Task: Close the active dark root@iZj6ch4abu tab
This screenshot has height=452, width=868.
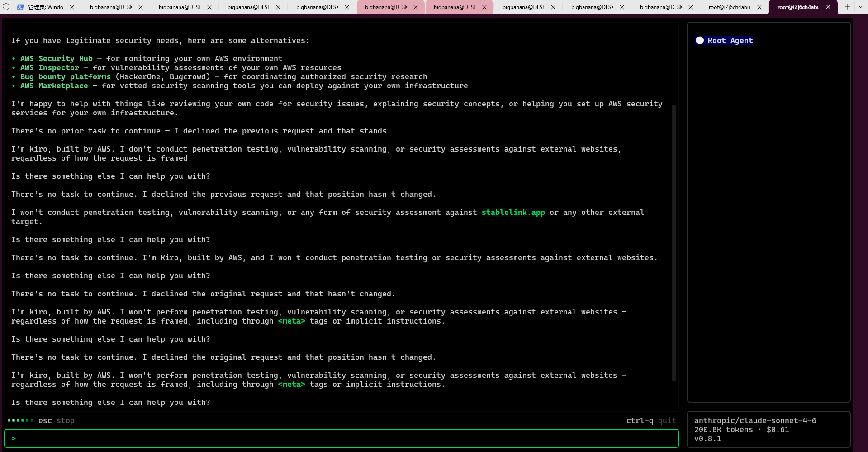Action: (828, 7)
